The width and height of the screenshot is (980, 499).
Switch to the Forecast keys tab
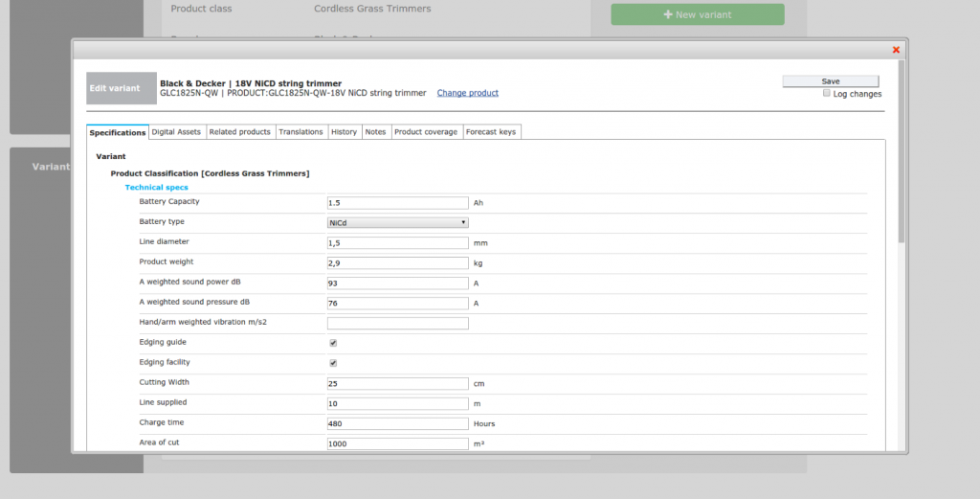point(490,132)
